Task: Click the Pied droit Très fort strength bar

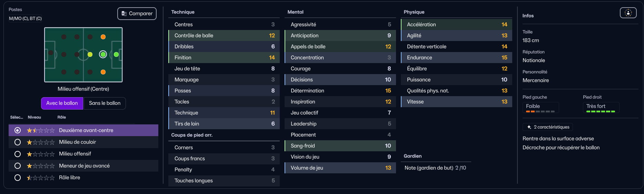Action: tap(601, 111)
